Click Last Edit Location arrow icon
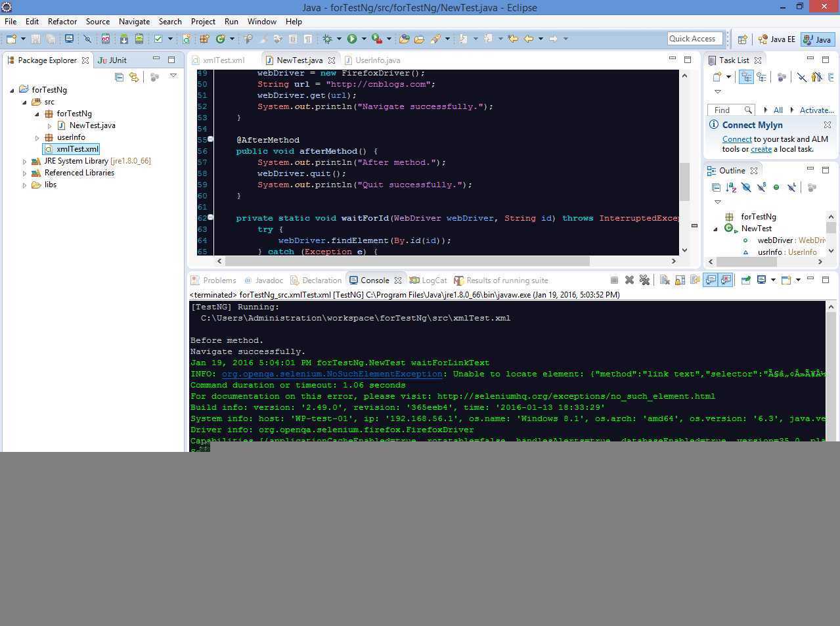Viewport: 840px width, 626px height. (x=513, y=39)
